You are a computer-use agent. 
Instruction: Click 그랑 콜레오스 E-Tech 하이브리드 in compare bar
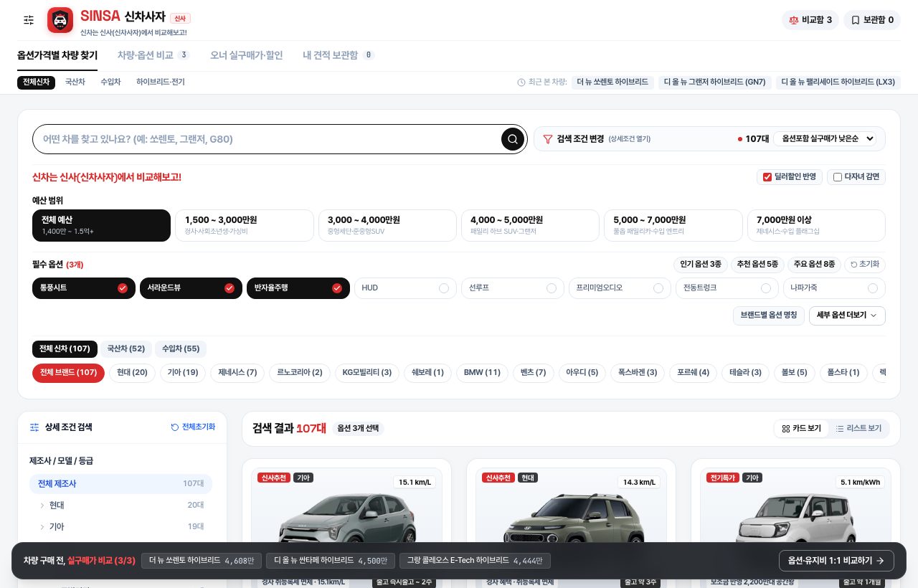pos(475,561)
